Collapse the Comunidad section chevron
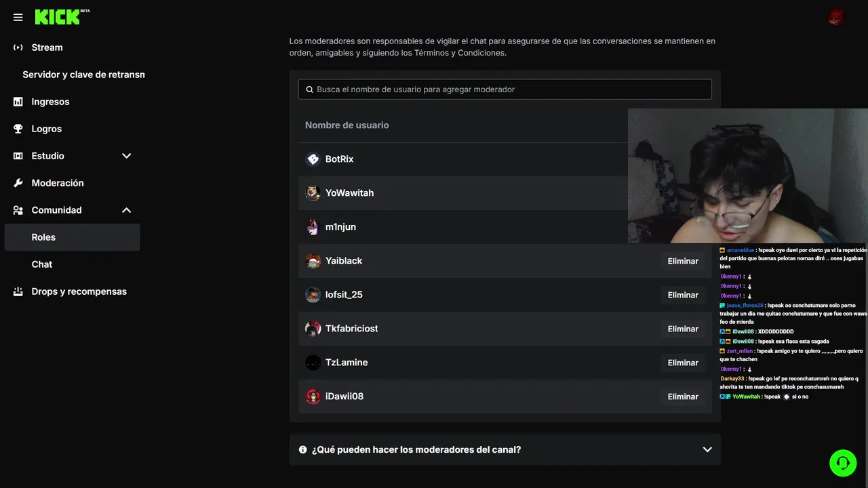 click(x=126, y=210)
